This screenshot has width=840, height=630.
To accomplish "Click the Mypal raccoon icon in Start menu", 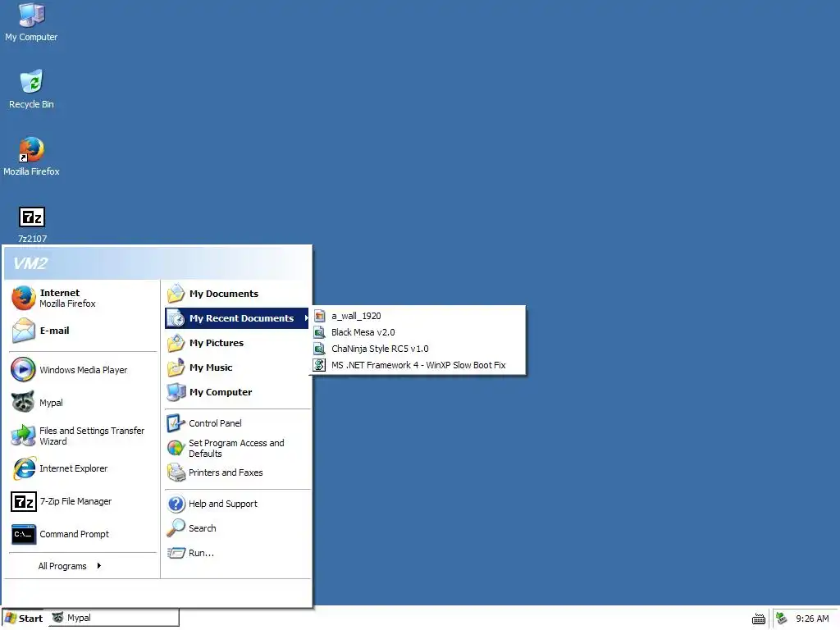I will tap(24, 402).
